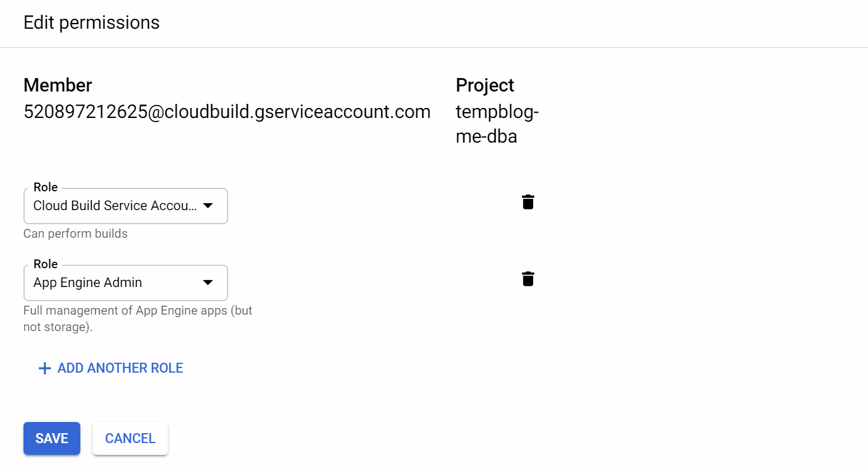868x466 pixels.
Task: Click the Edit permissions dialog title
Action: (91, 23)
